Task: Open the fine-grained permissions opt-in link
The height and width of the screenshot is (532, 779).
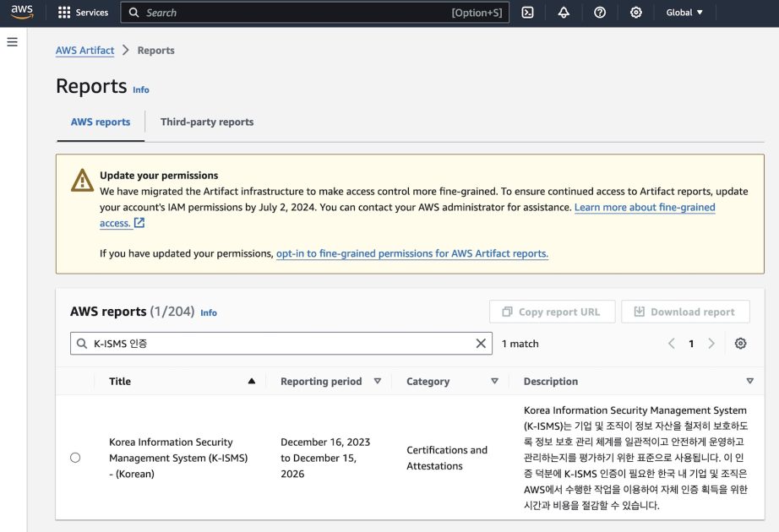Action: [411, 252]
